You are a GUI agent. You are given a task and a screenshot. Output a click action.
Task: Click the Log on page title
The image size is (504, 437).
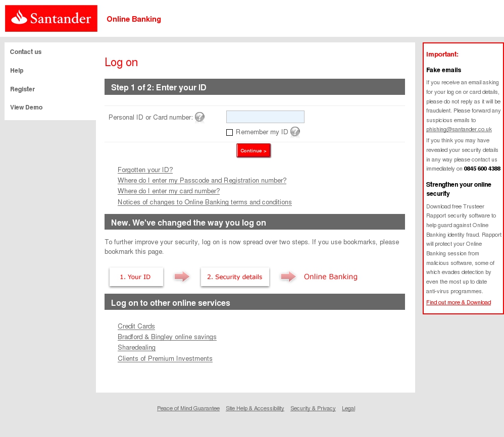click(x=121, y=62)
